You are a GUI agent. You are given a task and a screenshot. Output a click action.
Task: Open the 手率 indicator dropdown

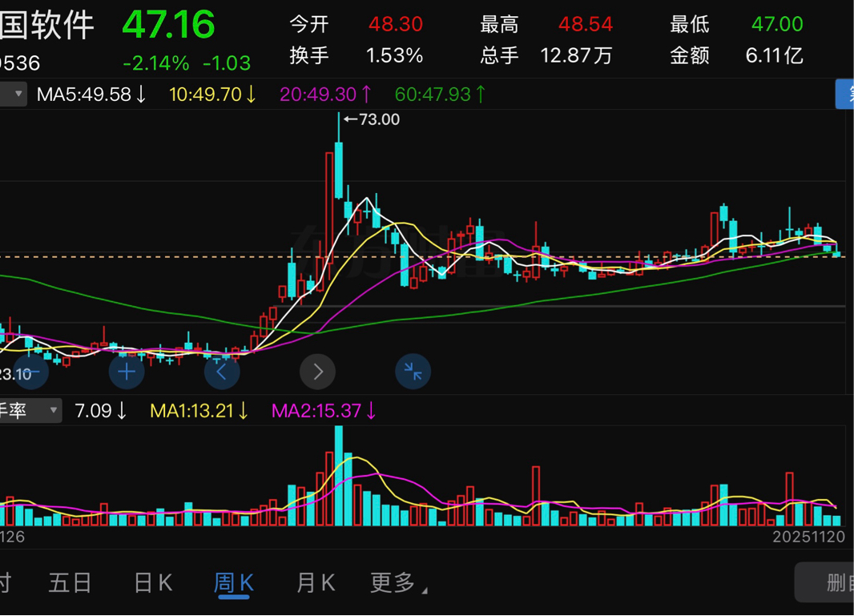pos(30,410)
